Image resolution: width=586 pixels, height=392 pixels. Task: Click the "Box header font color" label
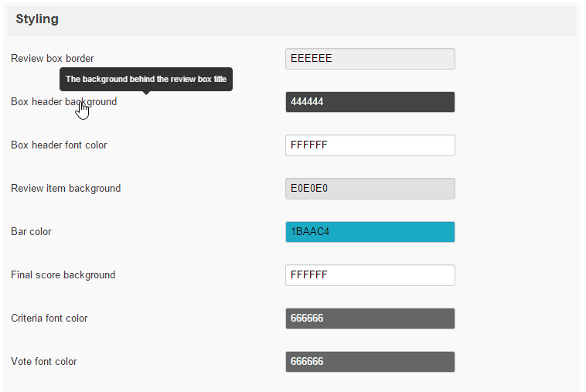59,145
